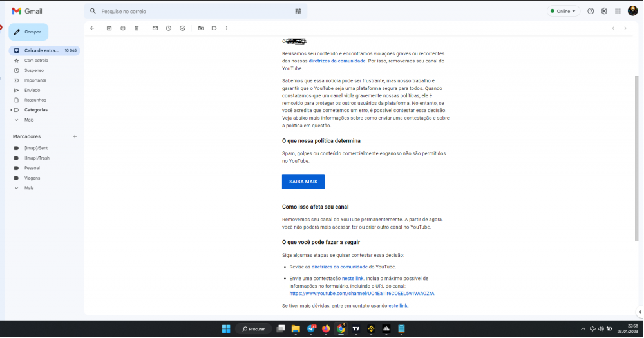Click the Gmail logo

point(27,11)
